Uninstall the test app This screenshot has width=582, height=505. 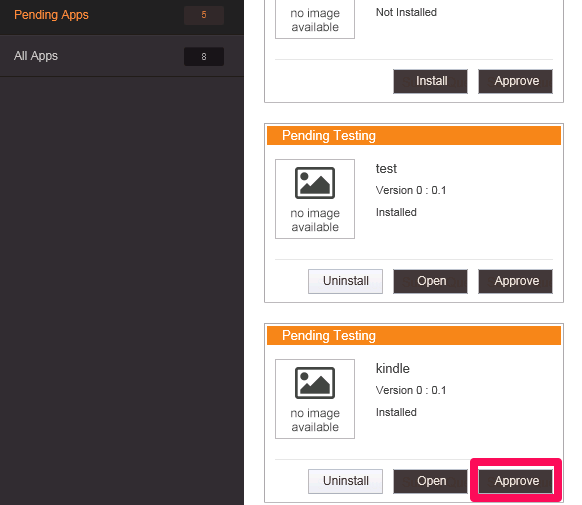click(x=346, y=281)
